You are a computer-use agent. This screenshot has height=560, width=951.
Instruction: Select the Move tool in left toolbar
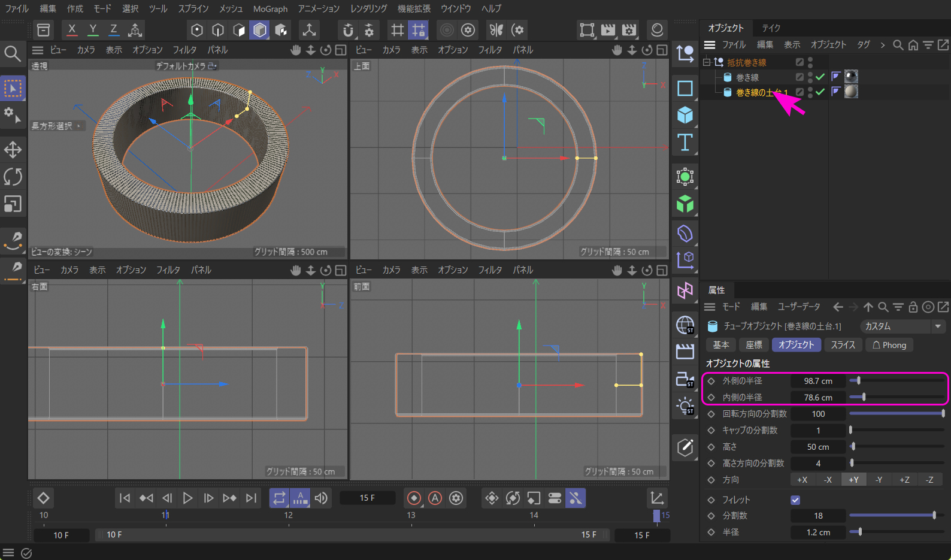tap(13, 150)
